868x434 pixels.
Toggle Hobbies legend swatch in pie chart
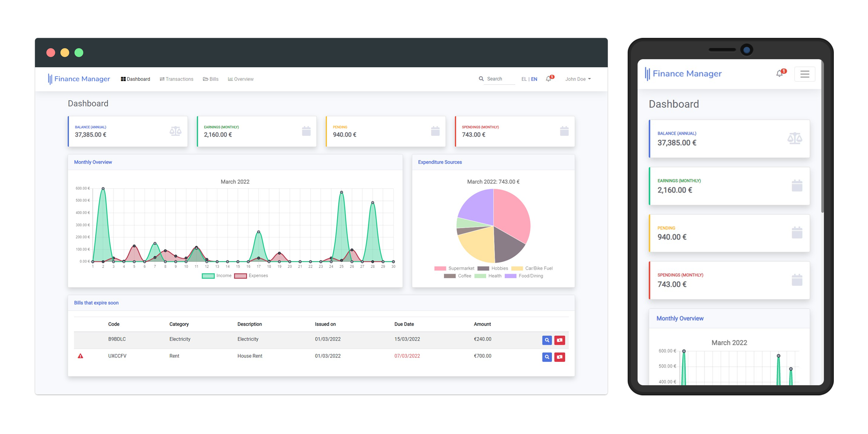pyautogui.click(x=483, y=268)
